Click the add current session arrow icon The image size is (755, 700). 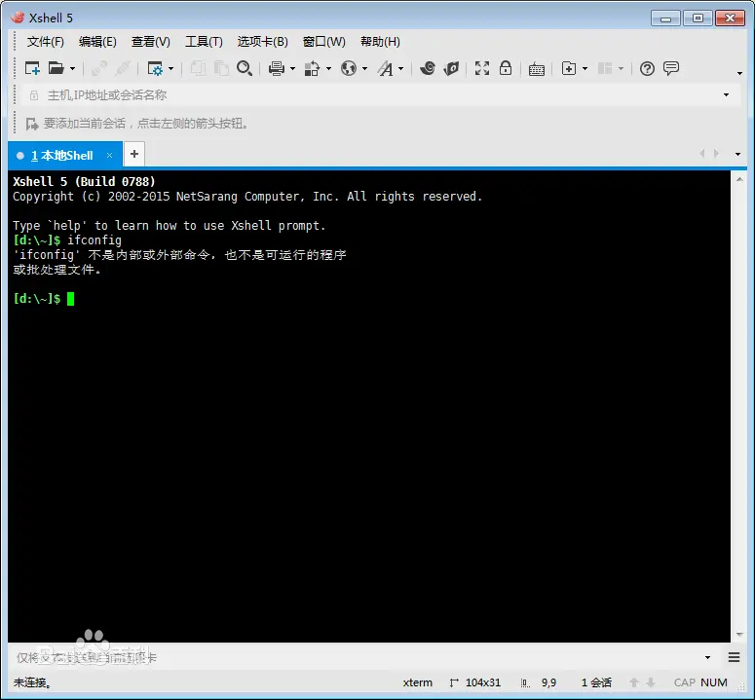[x=32, y=124]
